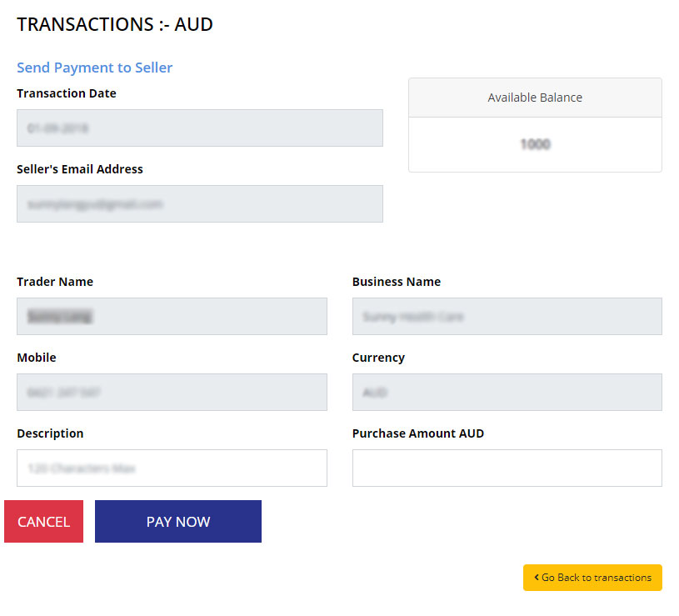Go back to transactions via yellow button
The height and width of the screenshot is (616, 679).
[x=592, y=578]
